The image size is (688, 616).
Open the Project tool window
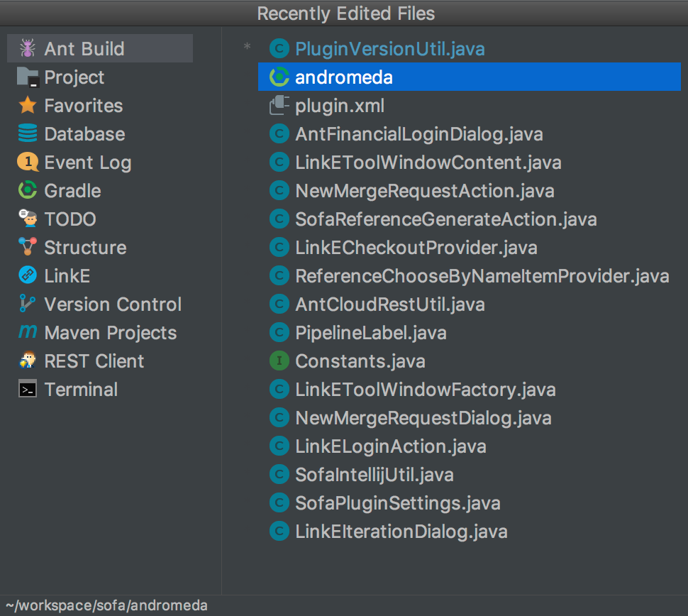(100, 77)
